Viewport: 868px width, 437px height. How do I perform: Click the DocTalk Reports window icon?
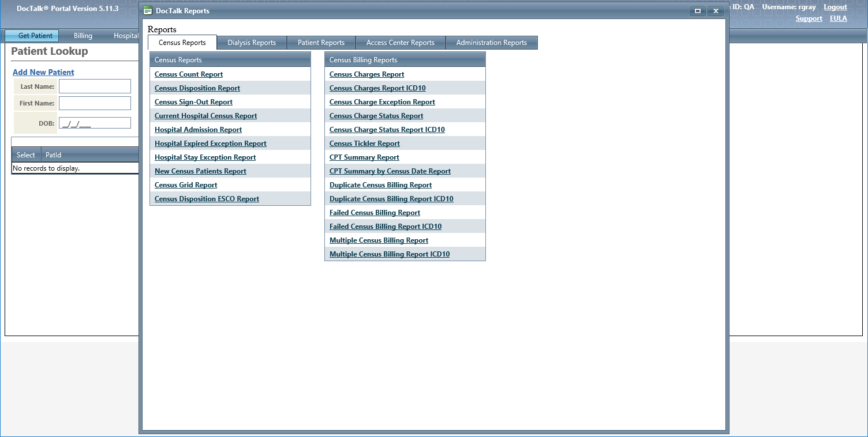[x=148, y=10]
